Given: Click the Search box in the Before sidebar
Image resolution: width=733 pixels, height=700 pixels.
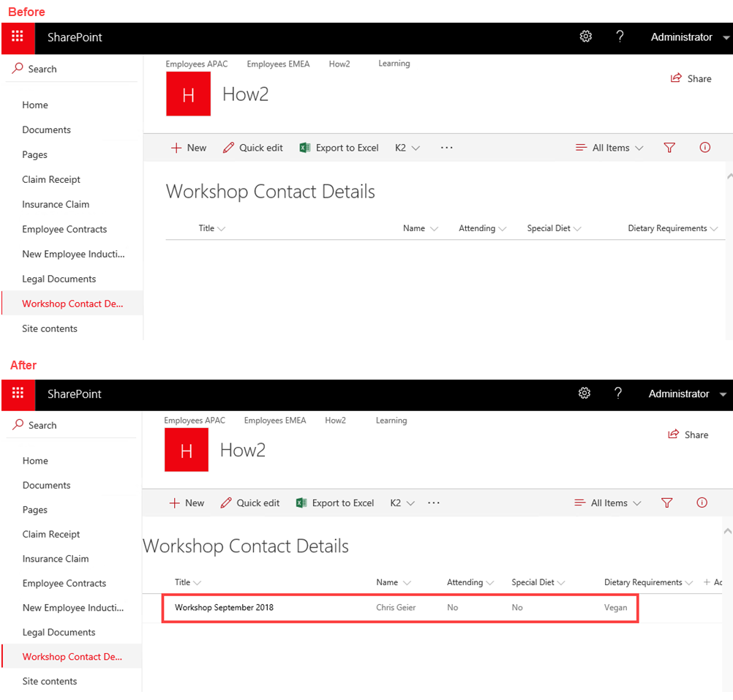Looking at the screenshot, I should coord(42,69).
